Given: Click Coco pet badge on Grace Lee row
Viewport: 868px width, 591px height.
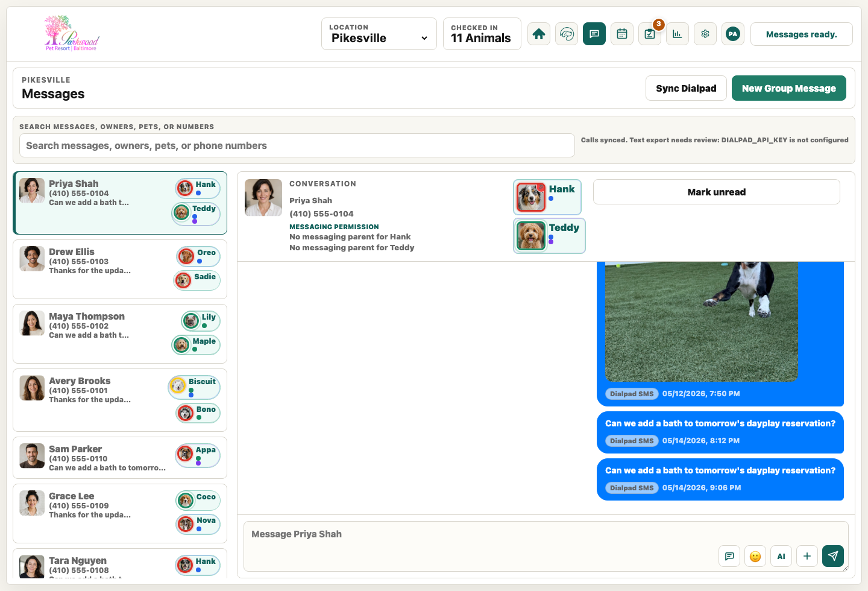Looking at the screenshot, I should (198, 501).
